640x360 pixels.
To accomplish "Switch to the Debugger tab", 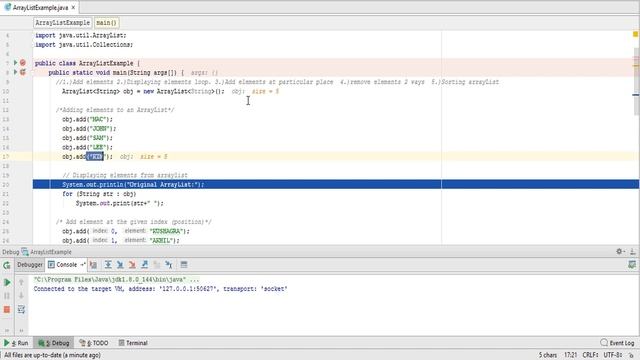I will tap(30, 265).
